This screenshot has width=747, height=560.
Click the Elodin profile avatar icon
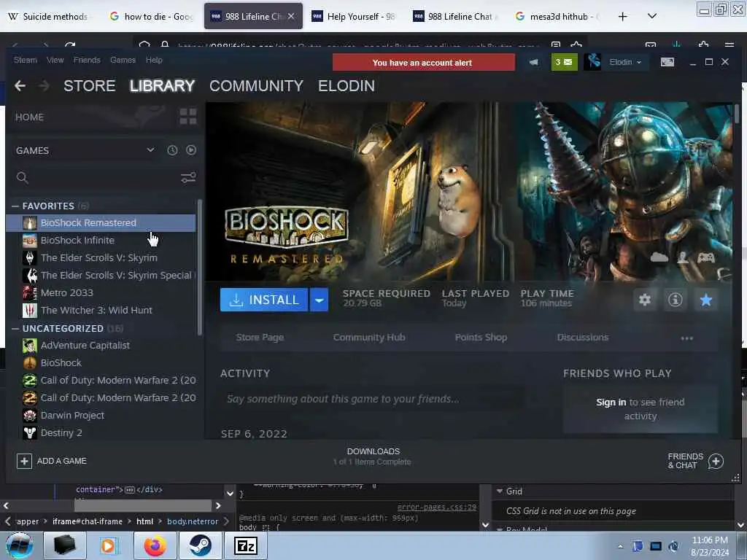tap(592, 62)
